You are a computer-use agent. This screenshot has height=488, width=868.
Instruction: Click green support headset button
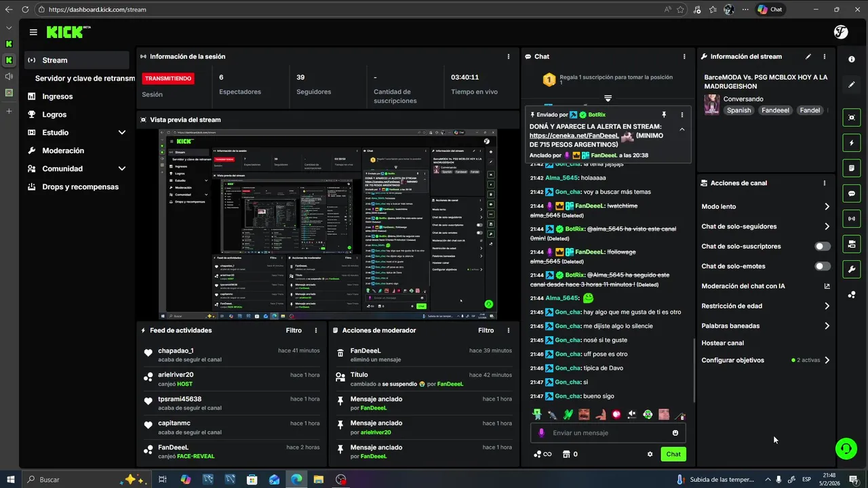point(846,448)
